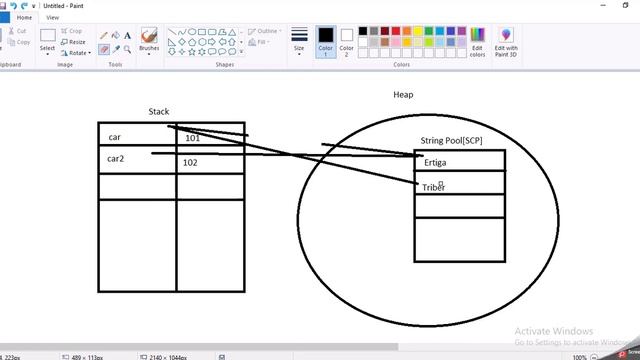Choose the Line shape
The height and width of the screenshot is (360, 640).
(x=172, y=32)
